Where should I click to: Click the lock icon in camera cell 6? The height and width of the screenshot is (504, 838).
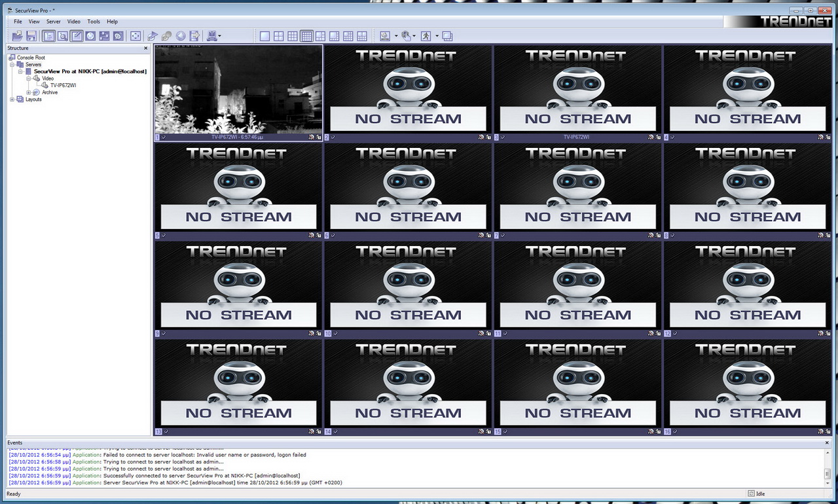click(x=488, y=236)
